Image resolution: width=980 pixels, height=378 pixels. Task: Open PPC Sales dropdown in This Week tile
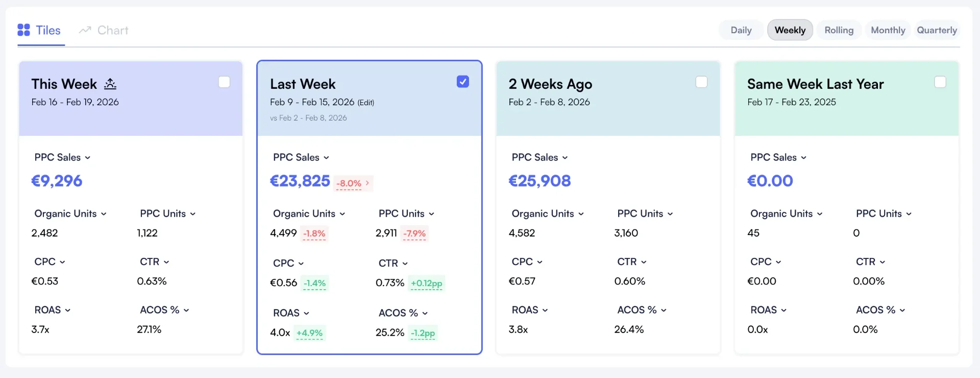point(62,157)
